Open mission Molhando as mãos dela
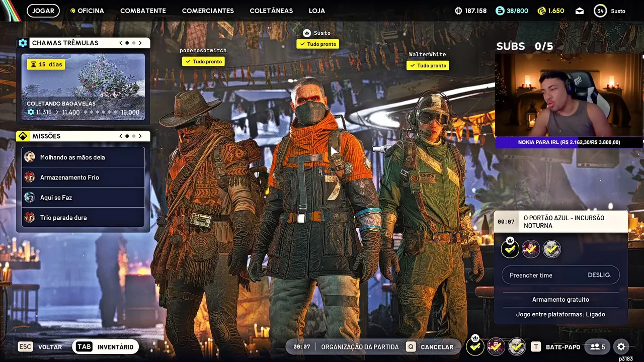 (83, 157)
